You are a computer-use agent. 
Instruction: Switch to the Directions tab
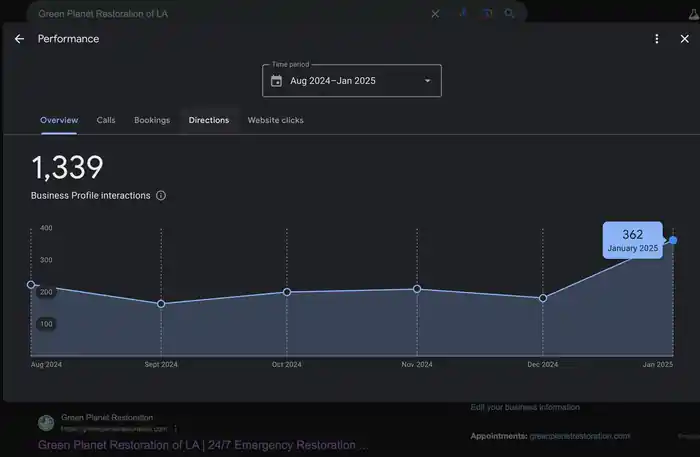(208, 120)
